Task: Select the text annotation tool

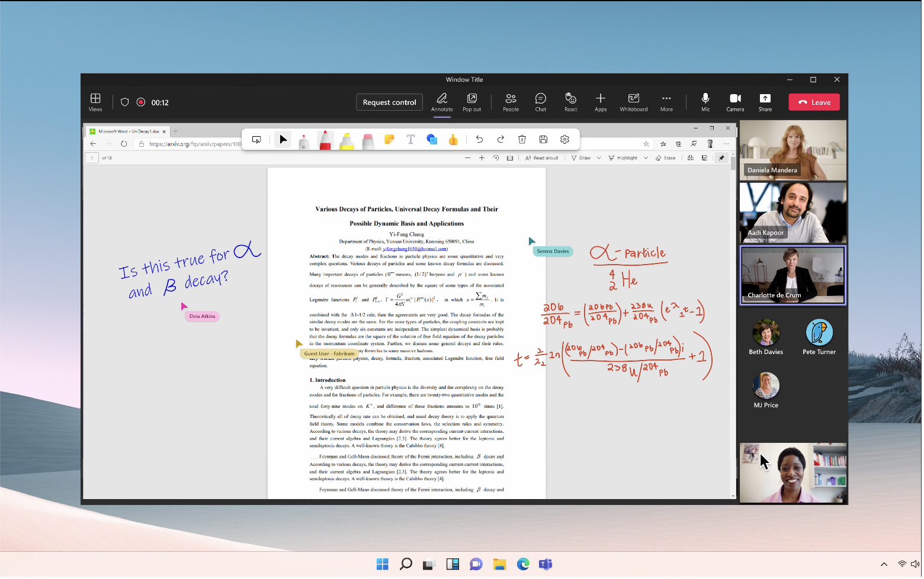Action: pyautogui.click(x=410, y=140)
